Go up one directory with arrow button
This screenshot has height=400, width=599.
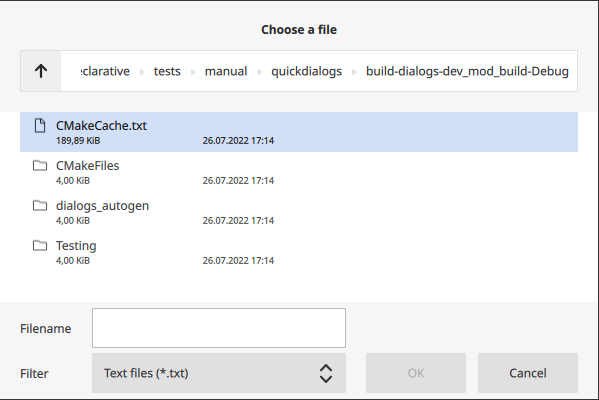(x=41, y=71)
